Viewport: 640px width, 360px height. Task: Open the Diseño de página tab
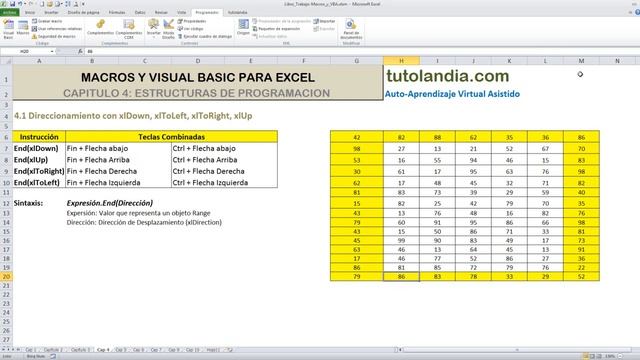[x=84, y=13]
